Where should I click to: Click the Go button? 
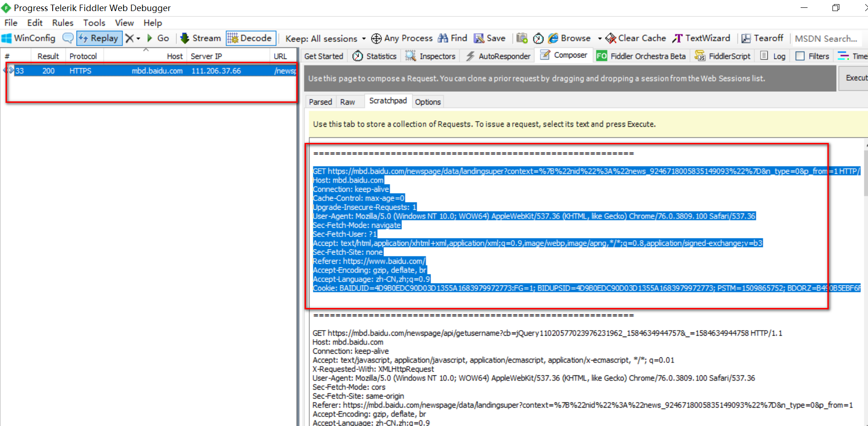[x=159, y=38]
